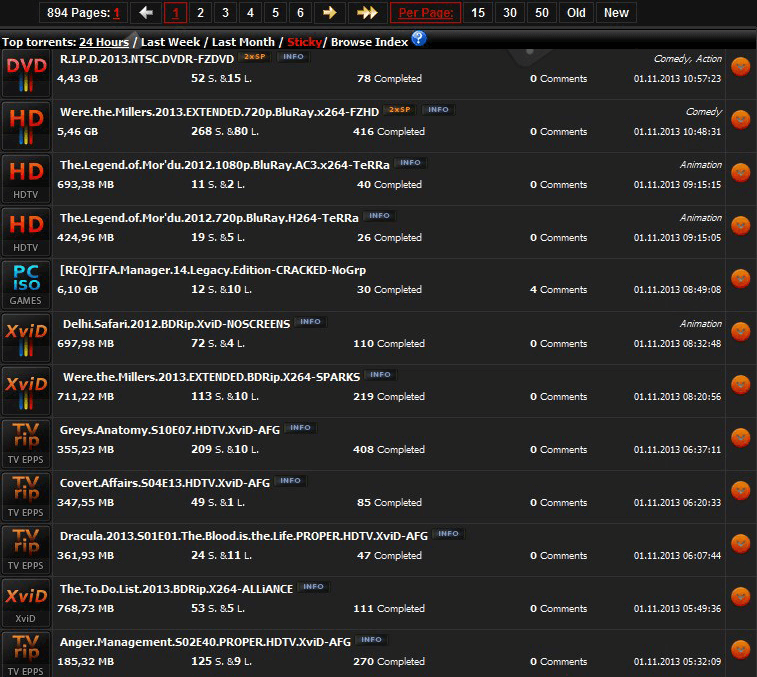Click HD HDTV icon for Mor'du 720p
The height and width of the screenshot is (677, 757).
point(26,232)
